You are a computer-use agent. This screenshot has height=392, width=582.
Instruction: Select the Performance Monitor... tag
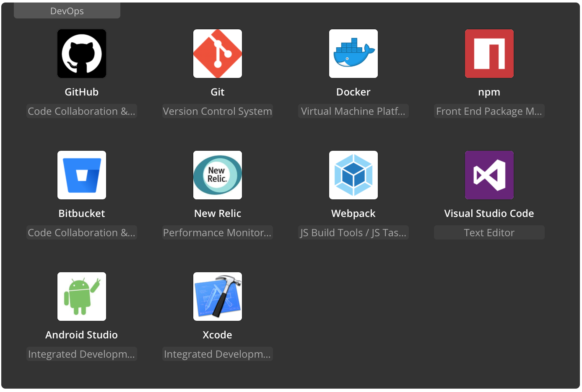click(x=218, y=232)
